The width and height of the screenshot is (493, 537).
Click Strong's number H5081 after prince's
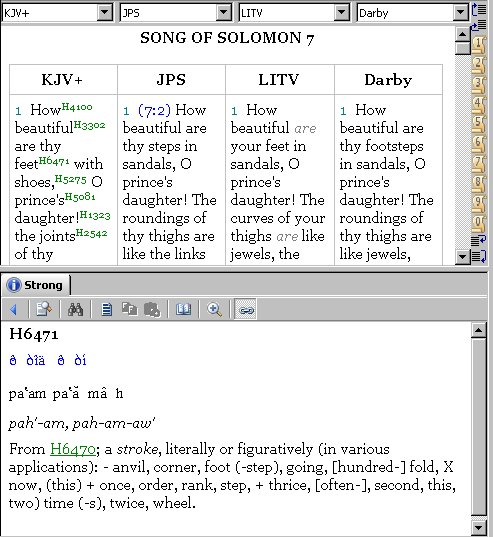coord(80,197)
